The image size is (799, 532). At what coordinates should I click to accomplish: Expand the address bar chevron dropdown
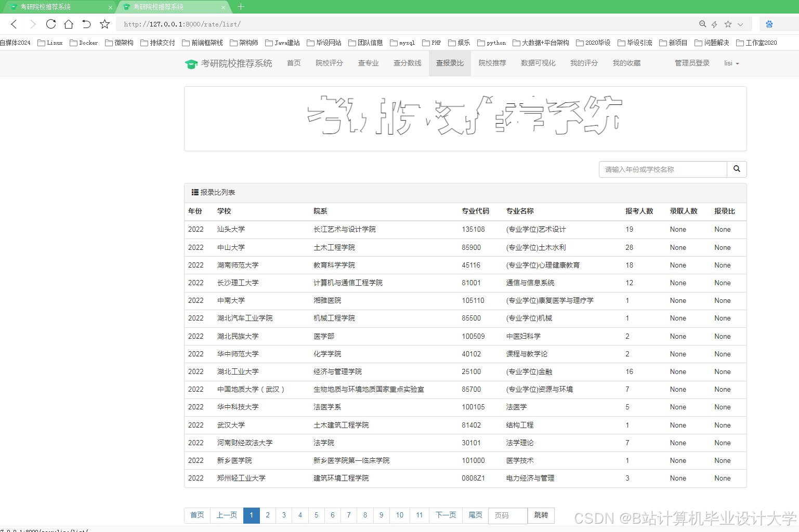coord(740,24)
